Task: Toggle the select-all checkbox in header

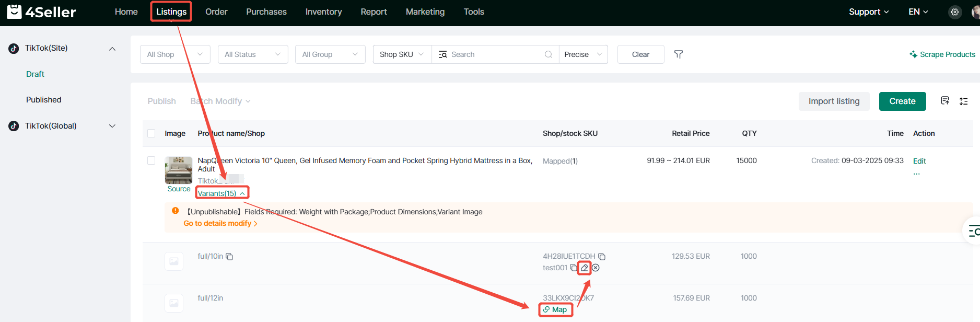Action: [x=151, y=133]
